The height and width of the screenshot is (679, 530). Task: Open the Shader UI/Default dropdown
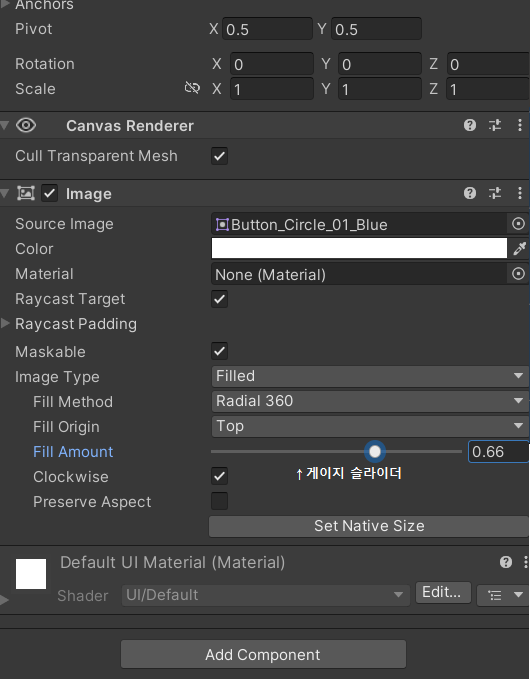click(x=265, y=595)
